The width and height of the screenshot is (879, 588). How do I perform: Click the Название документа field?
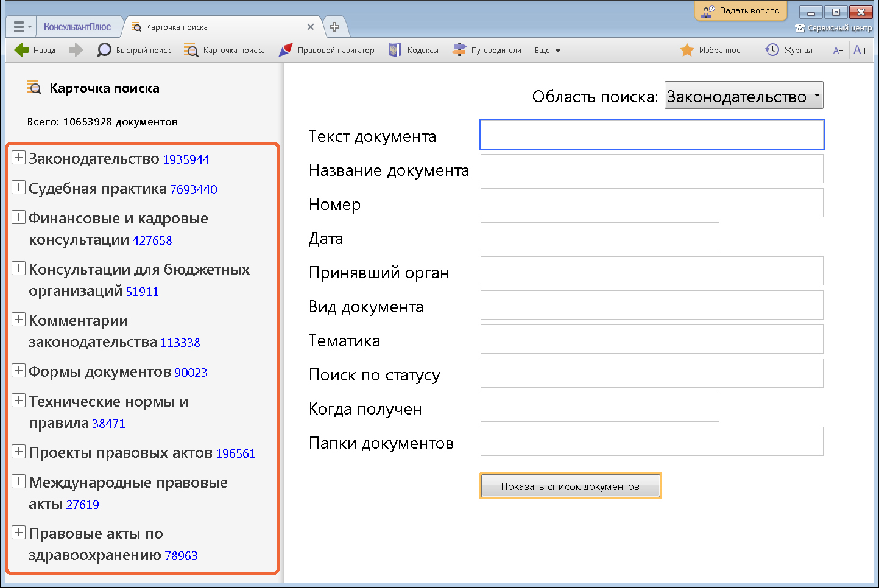652,169
